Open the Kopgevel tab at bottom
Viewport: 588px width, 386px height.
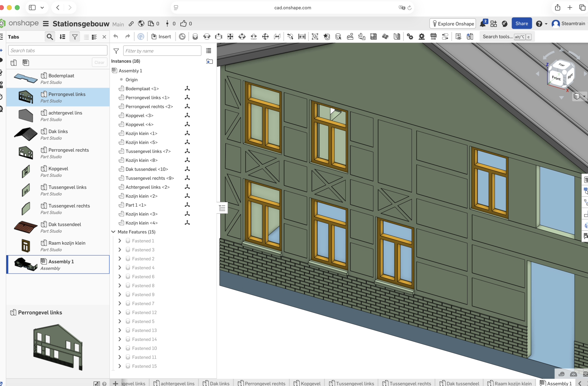pos(307,383)
